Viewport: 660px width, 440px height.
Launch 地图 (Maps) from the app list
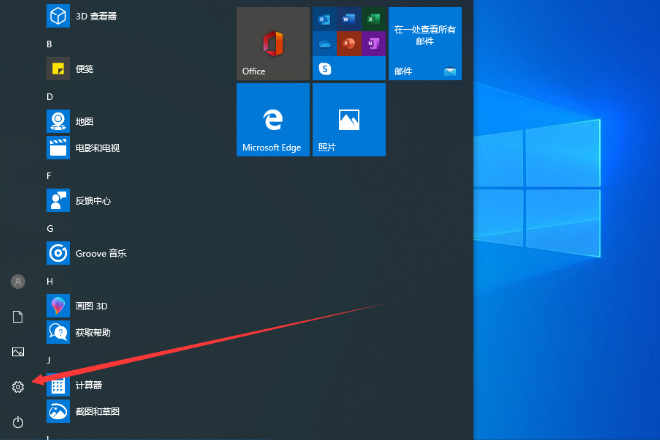[84, 121]
